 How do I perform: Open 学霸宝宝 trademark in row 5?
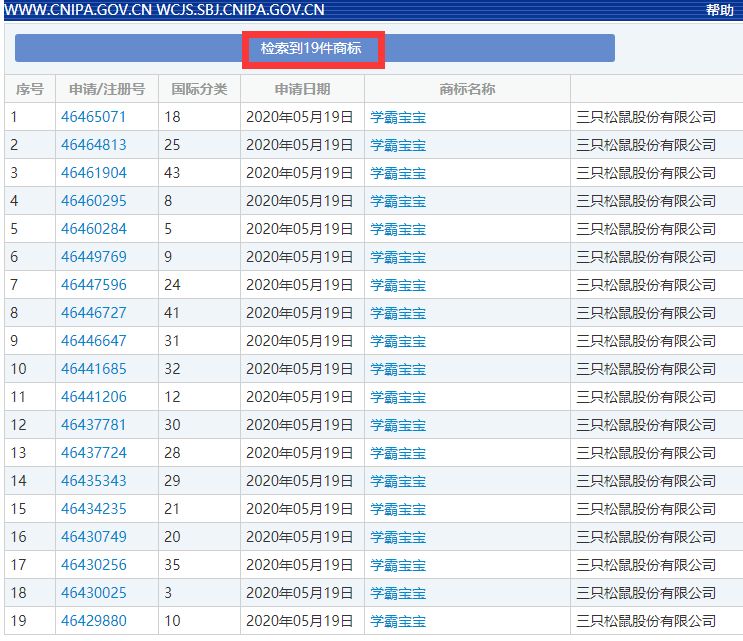(x=398, y=229)
